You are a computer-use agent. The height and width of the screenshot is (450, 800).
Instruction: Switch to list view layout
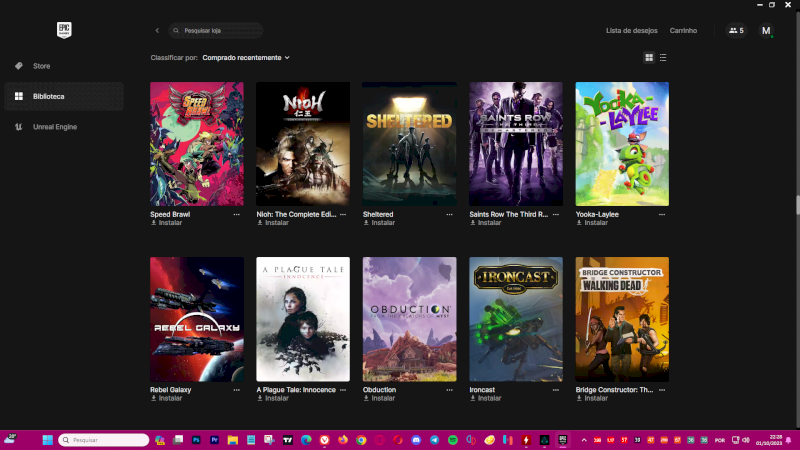point(663,58)
